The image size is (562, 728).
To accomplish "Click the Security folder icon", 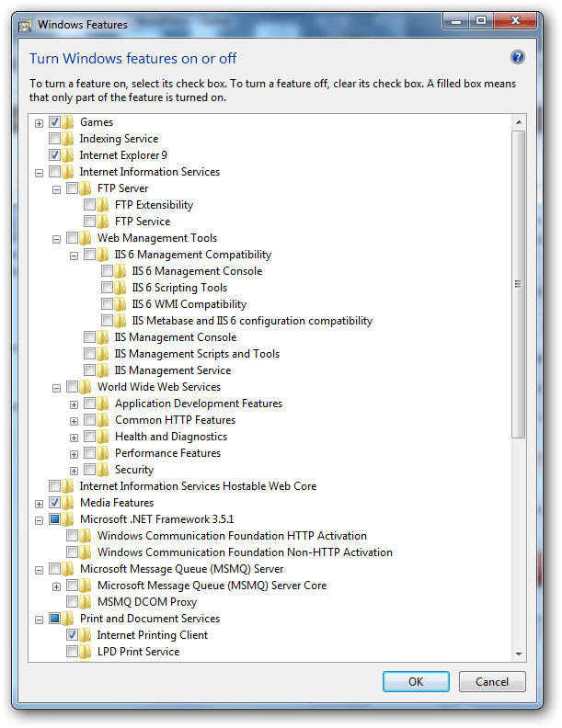I will (103, 470).
